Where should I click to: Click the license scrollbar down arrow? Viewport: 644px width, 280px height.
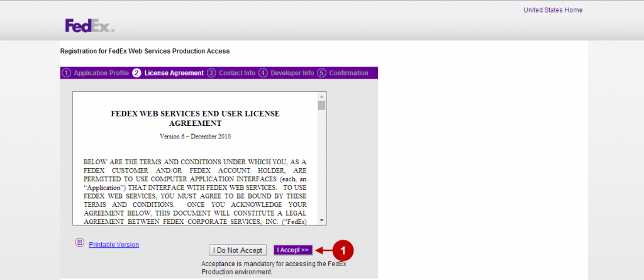(321, 221)
